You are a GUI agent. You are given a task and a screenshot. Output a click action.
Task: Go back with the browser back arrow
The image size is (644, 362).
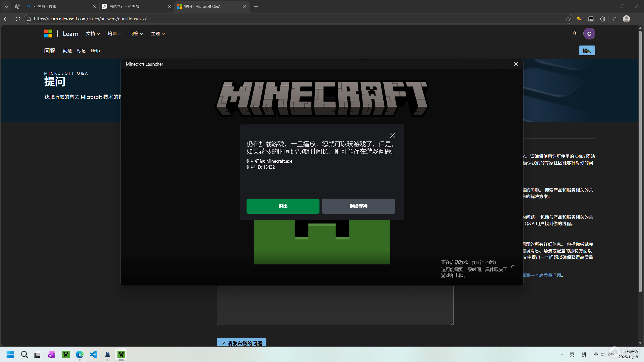tap(6, 19)
